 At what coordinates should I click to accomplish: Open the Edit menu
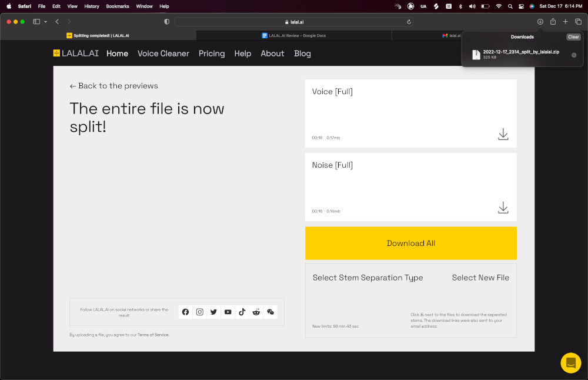pyautogui.click(x=56, y=6)
